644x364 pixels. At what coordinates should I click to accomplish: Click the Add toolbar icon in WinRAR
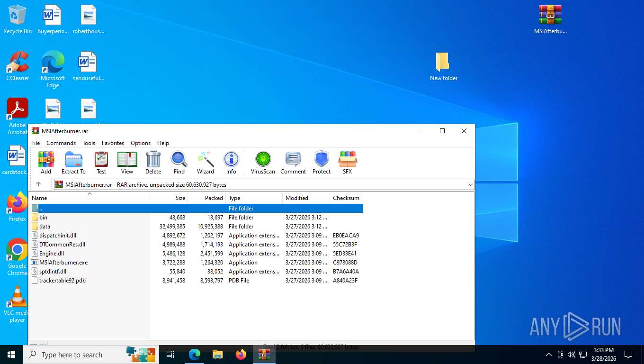46,163
